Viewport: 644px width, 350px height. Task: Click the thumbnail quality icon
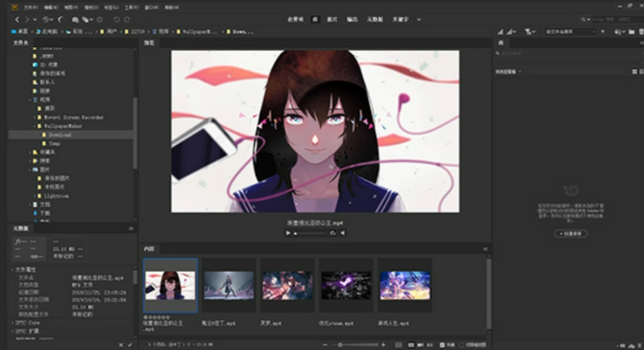pyautogui.click(x=501, y=32)
